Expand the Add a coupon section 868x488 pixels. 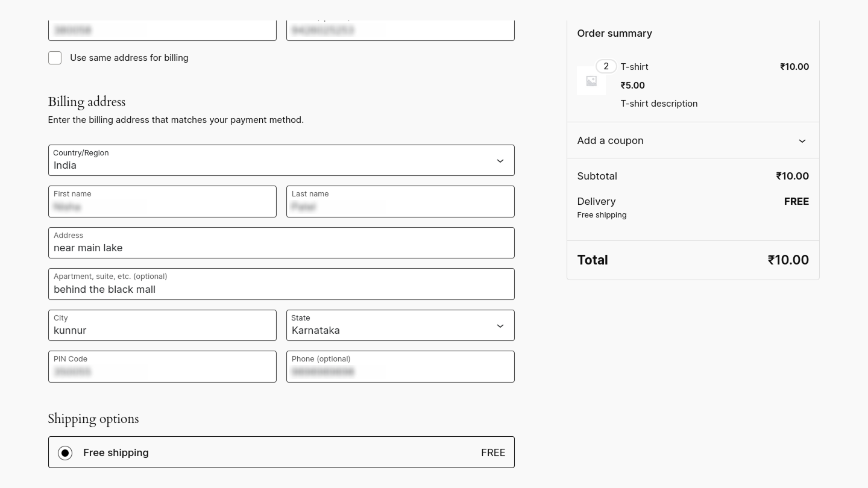coord(693,140)
